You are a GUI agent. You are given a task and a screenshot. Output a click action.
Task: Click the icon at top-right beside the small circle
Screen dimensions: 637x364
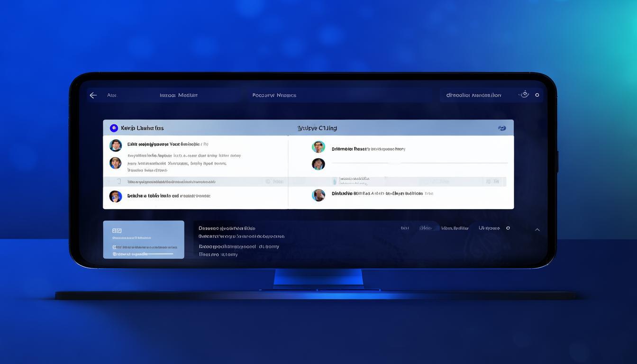coord(524,95)
